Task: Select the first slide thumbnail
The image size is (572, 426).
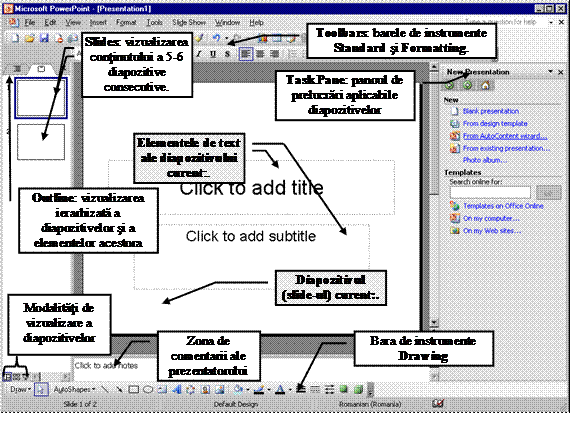Action: pos(41,98)
